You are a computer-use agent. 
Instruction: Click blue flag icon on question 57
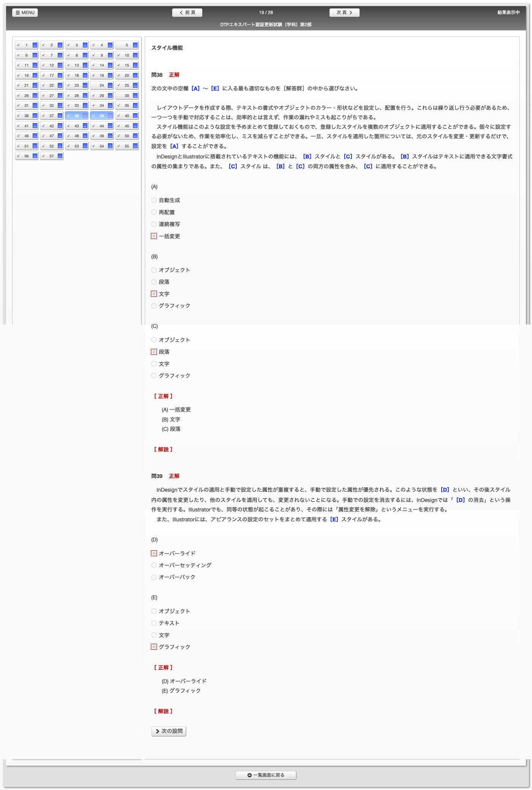point(60,156)
